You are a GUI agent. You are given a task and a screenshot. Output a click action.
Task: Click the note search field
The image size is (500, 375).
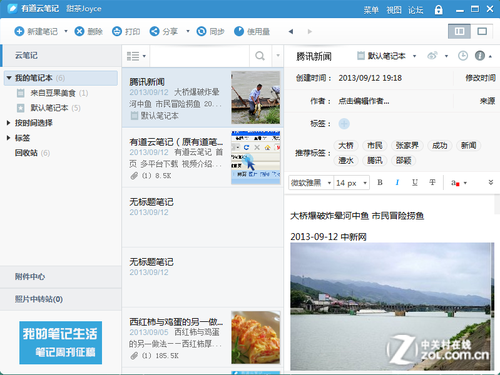click(x=199, y=56)
